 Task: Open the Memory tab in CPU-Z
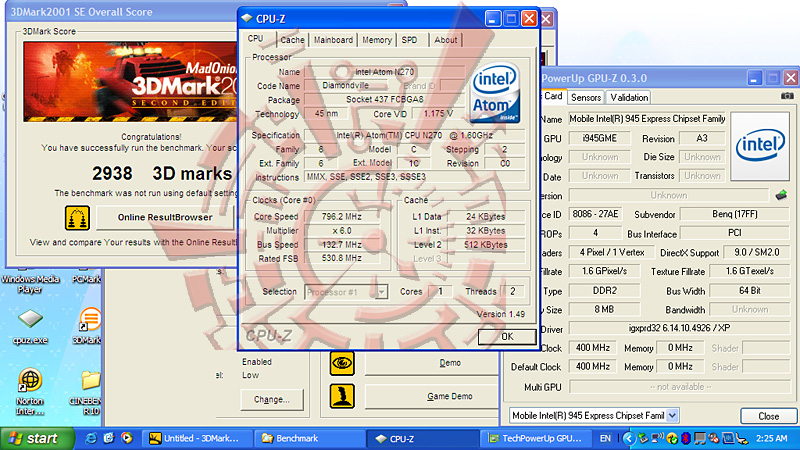coord(377,40)
